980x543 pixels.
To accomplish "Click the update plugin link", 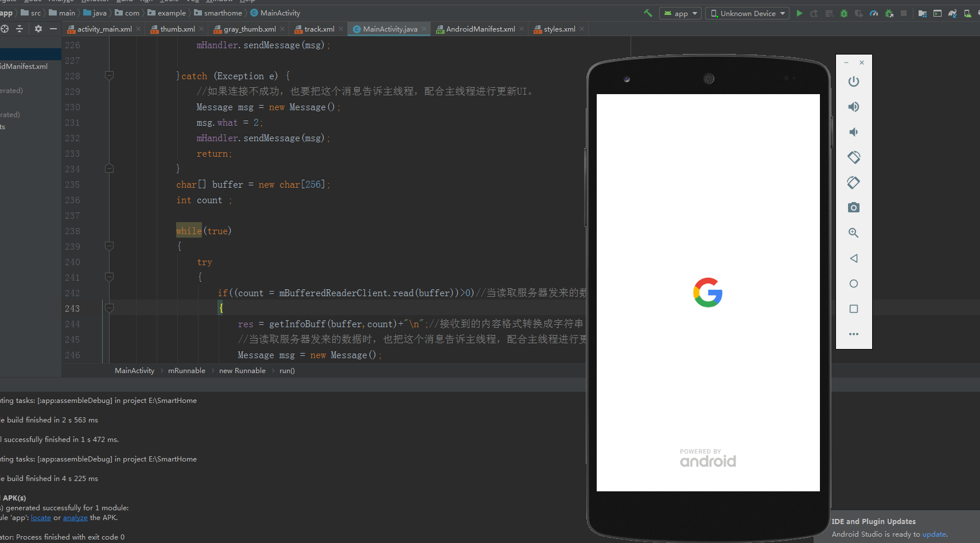I will (934, 534).
